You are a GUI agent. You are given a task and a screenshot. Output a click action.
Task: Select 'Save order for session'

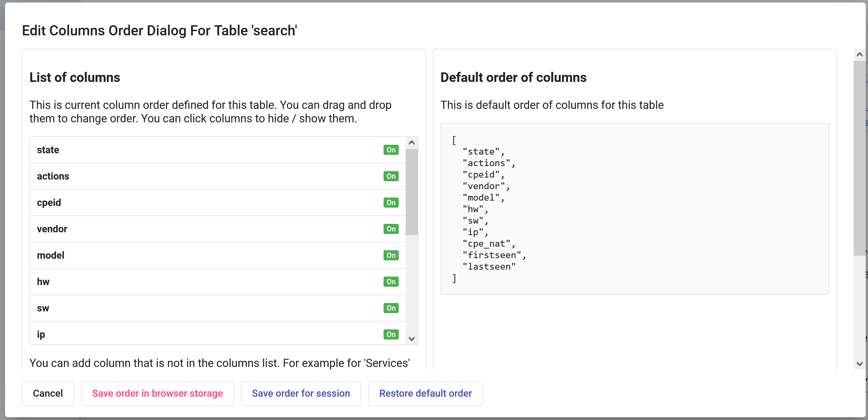tap(301, 393)
